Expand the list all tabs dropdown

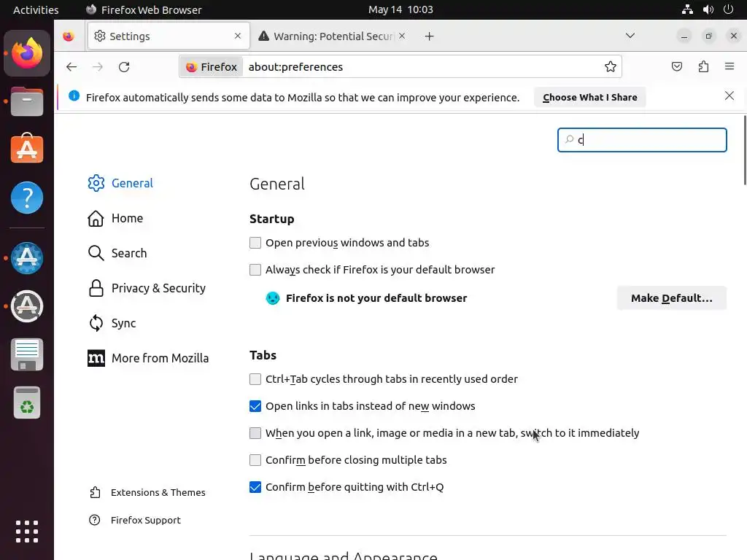tap(630, 36)
